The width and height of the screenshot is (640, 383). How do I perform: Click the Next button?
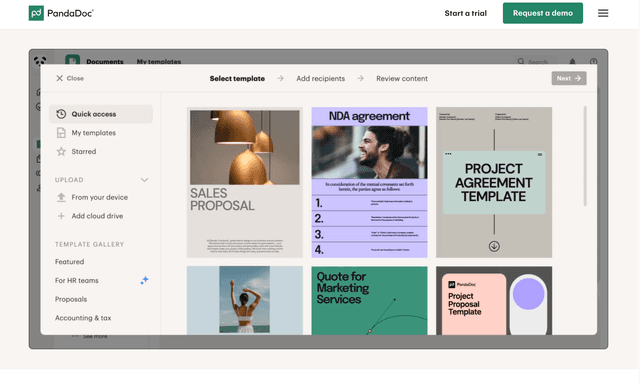click(x=569, y=78)
